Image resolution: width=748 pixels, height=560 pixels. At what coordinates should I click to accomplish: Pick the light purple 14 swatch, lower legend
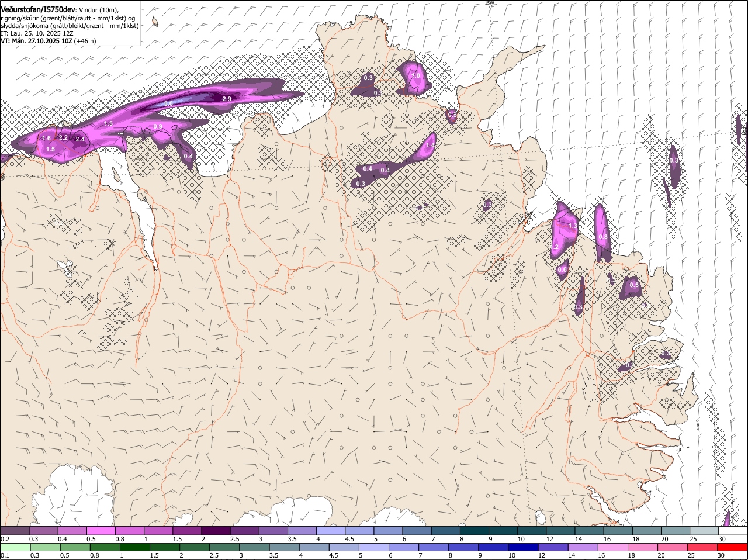[x=583, y=547]
